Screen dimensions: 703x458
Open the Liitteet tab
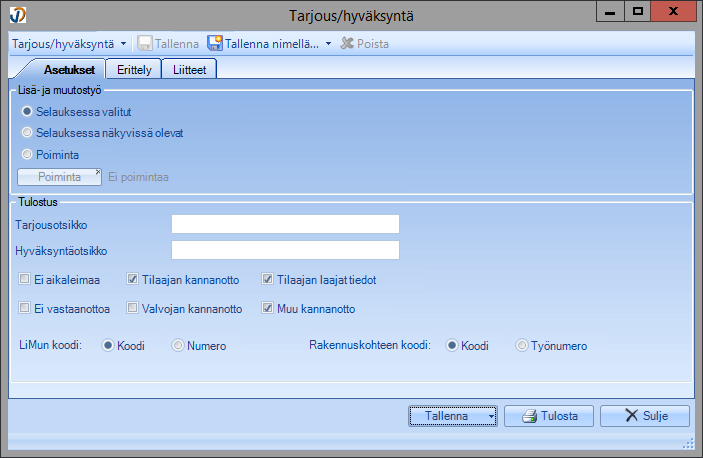coord(189,70)
